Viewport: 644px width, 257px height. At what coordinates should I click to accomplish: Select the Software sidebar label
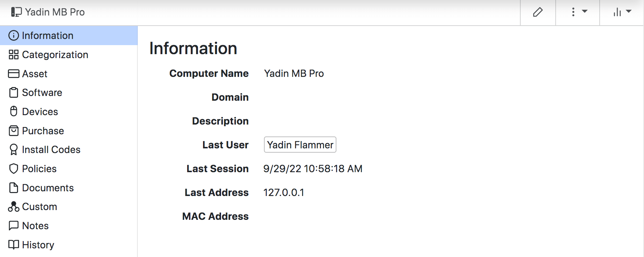point(42,93)
